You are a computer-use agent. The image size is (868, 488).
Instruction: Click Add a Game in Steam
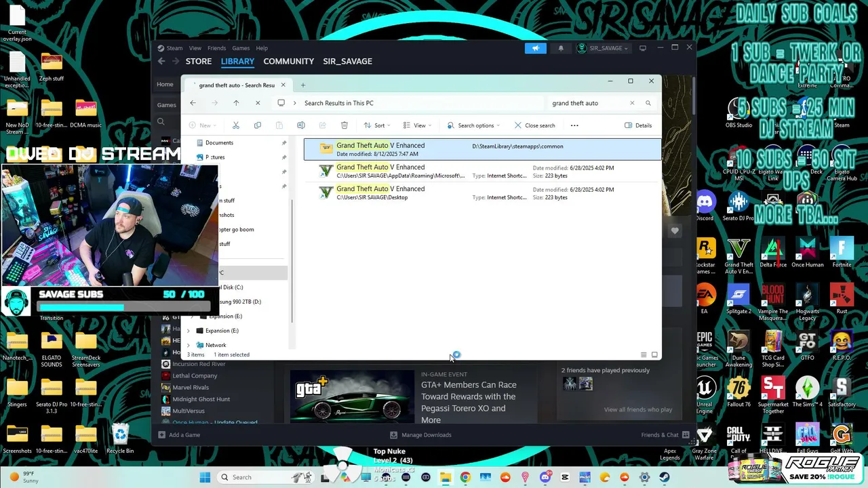(x=180, y=435)
